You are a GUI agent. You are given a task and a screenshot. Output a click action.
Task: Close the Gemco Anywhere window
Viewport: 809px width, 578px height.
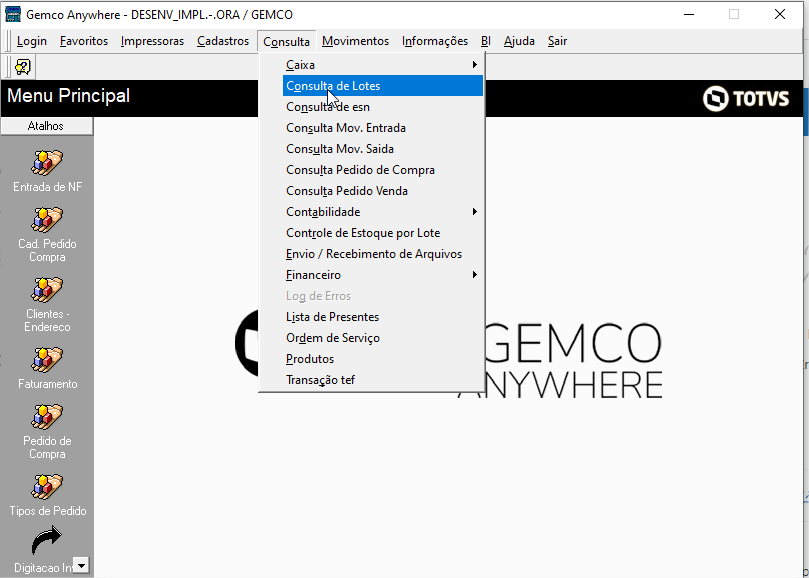click(780, 14)
